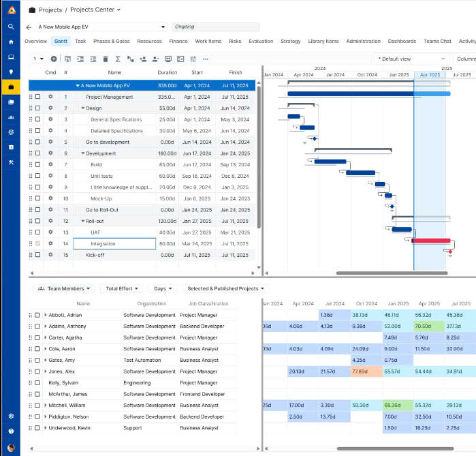The width and height of the screenshot is (476, 456).
Task: Expand the Total Effort dropdown
Action: coord(123,289)
